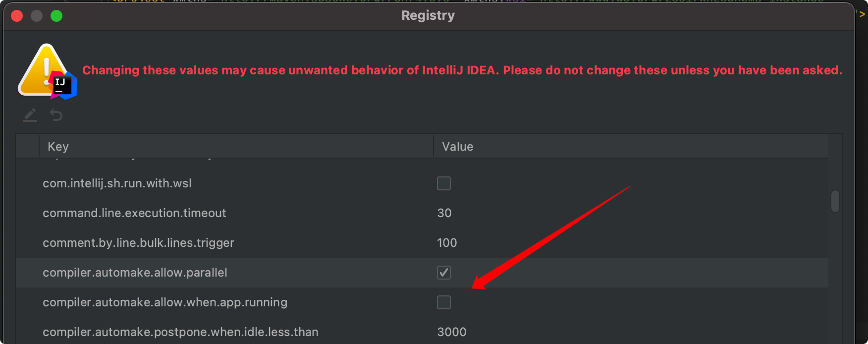
Task: Click the Key column header
Action: 58,147
